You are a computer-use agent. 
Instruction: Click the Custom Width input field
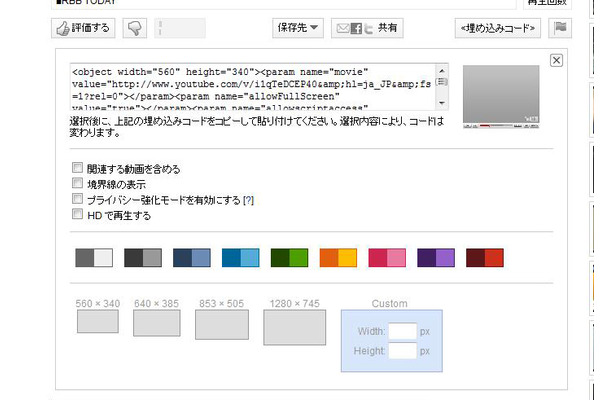(402, 331)
